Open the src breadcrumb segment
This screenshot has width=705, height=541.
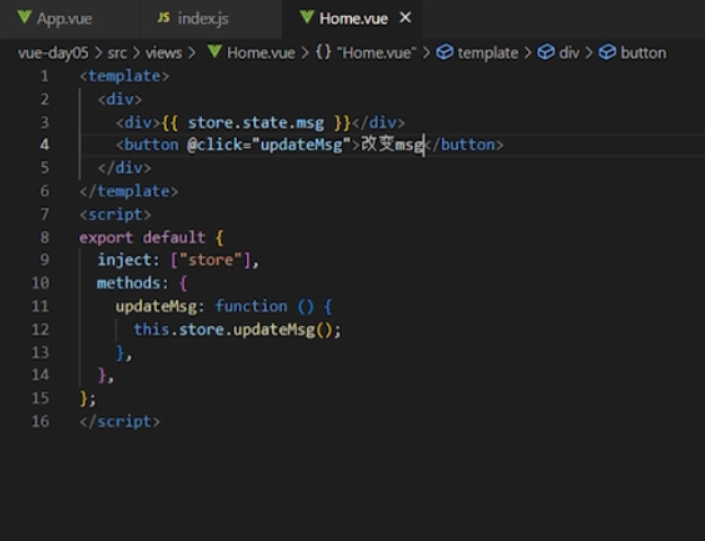pyautogui.click(x=117, y=53)
